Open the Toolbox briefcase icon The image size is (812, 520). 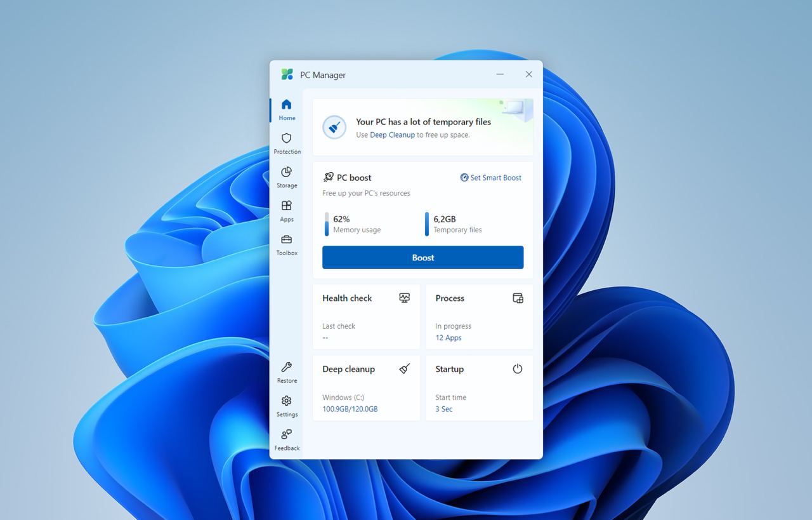click(x=287, y=239)
